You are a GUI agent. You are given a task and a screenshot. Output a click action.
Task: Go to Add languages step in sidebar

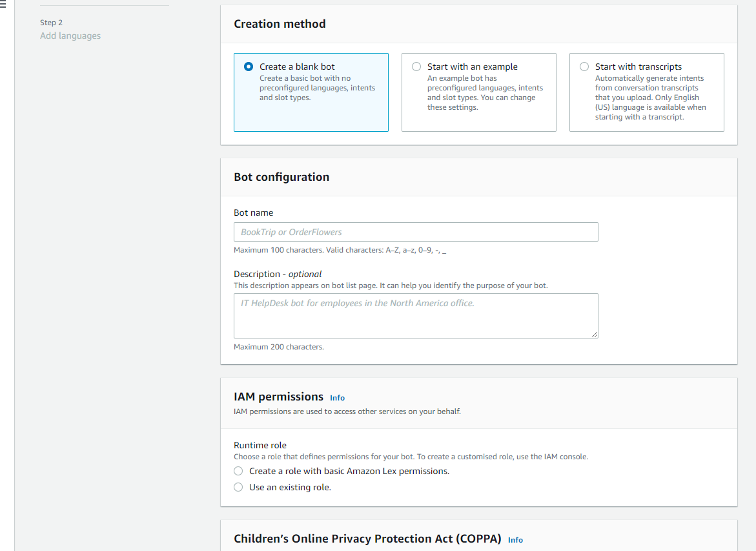70,36
